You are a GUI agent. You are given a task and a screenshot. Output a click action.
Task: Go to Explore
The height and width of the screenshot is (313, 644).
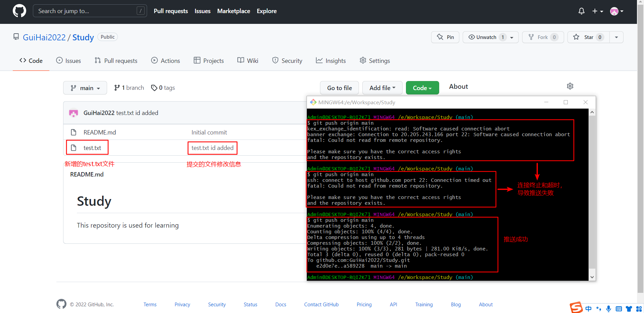267,11
